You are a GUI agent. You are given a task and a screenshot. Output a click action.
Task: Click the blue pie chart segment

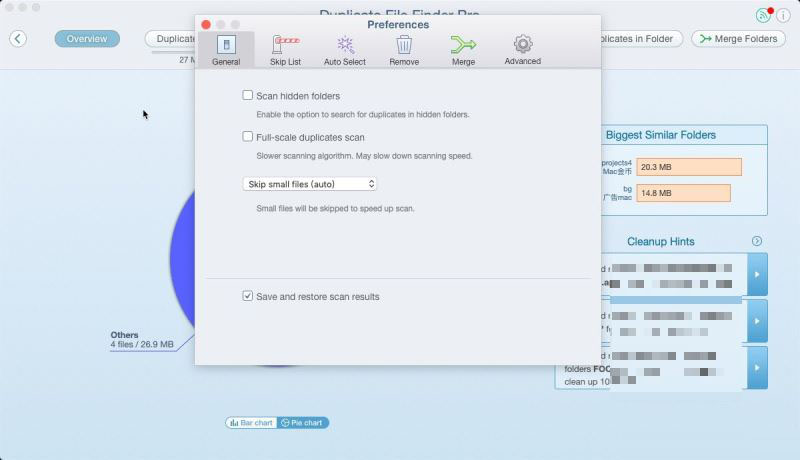coord(183,260)
